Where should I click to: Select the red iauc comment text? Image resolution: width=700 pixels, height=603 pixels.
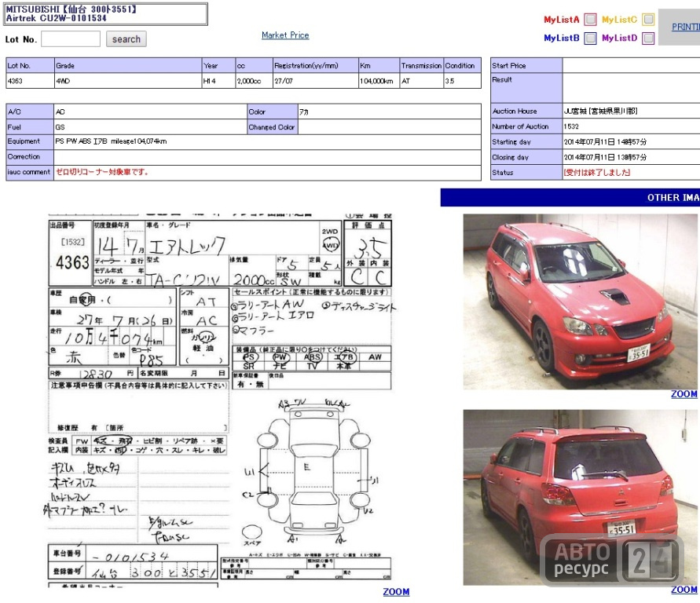point(102,172)
